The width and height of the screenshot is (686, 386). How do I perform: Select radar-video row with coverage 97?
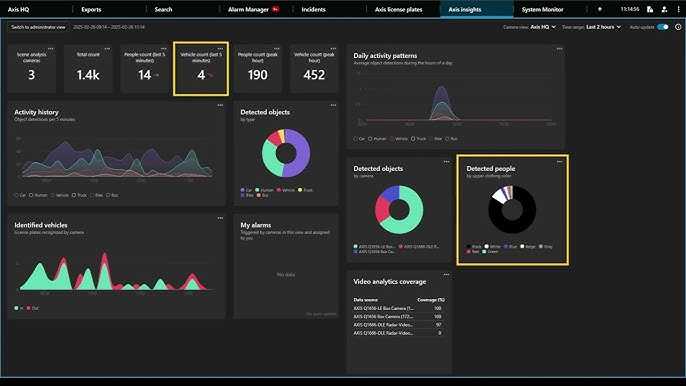coord(399,325)
